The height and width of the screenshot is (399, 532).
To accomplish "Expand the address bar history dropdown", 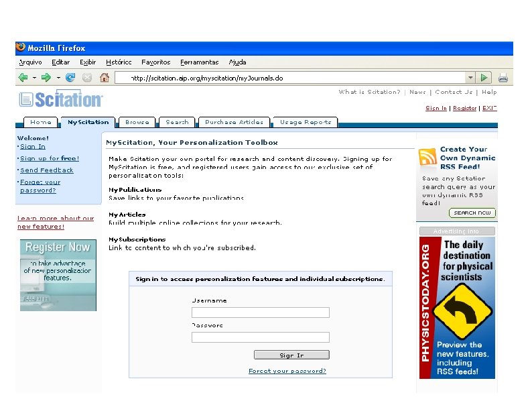I will tap(470, 78).
